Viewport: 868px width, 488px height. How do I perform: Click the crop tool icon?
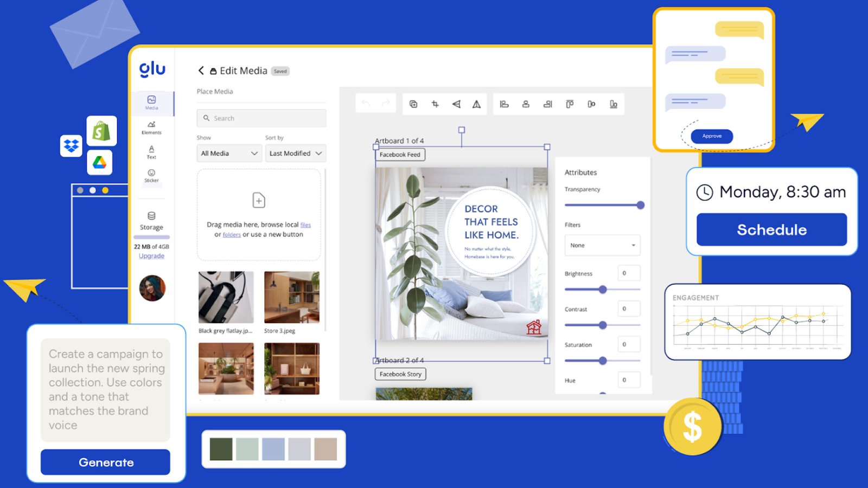point(435,104)
